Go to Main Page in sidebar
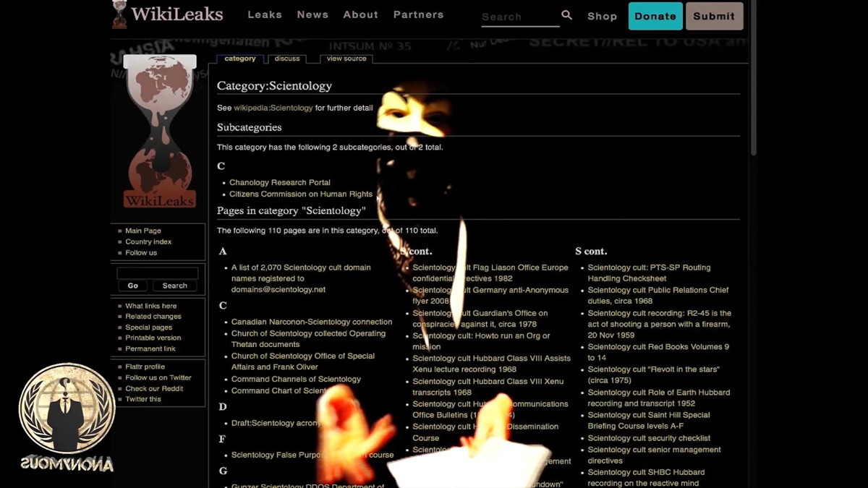This screenshot has height=488, width=868. click(143, 231)
